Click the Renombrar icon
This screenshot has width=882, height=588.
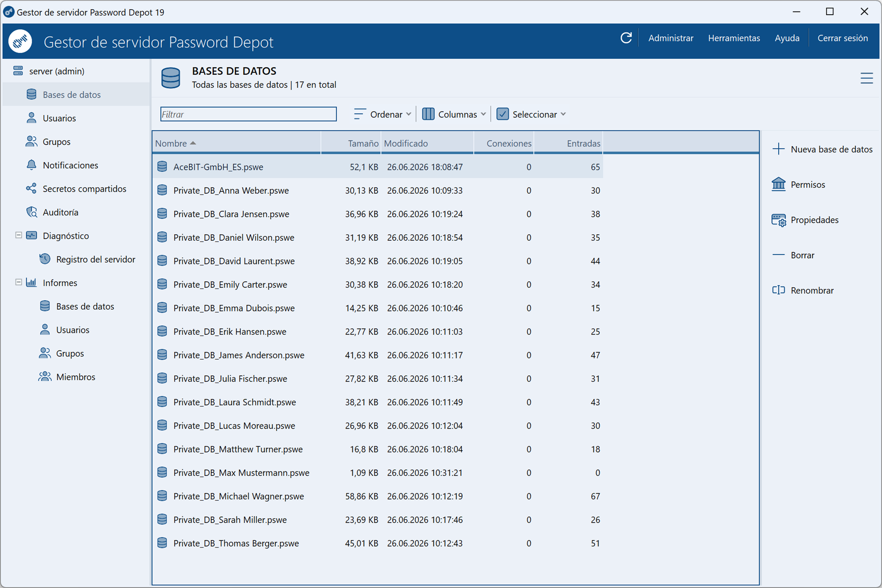pos(779,290)
